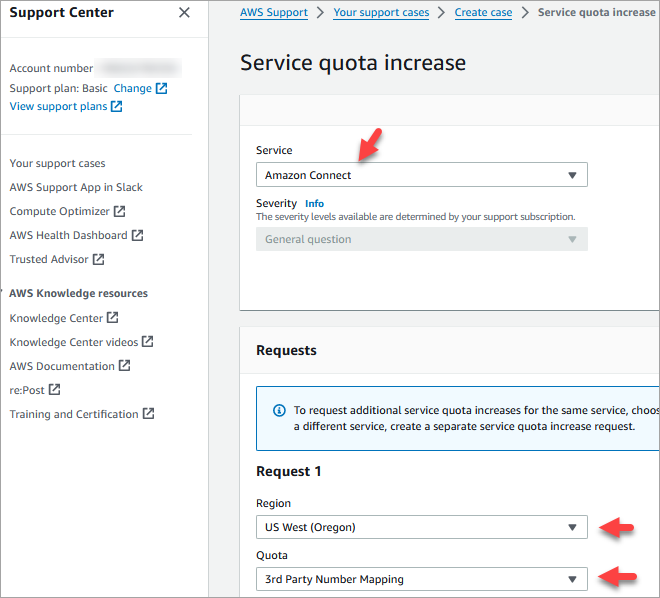Open AWS Support App in Slack
The height and width of the screenshot is (598, 660).
[x=76, y=187]
